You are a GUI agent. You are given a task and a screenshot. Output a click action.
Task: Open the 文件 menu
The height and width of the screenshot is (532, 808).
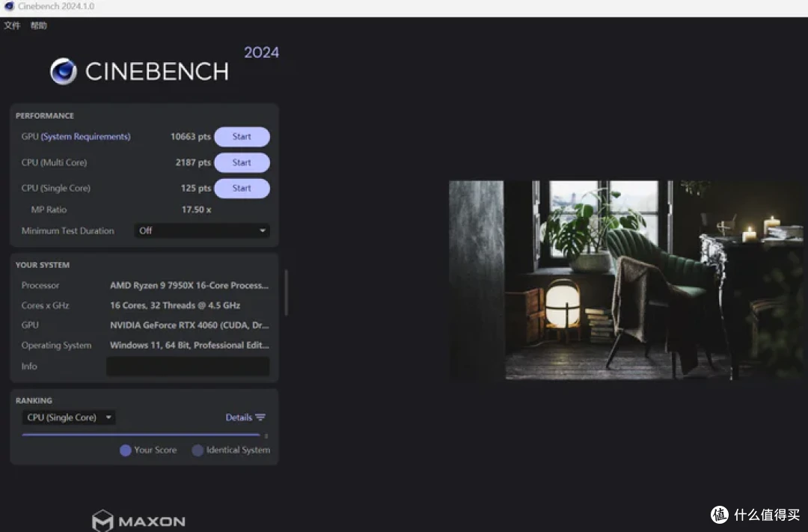click(12, 25)
